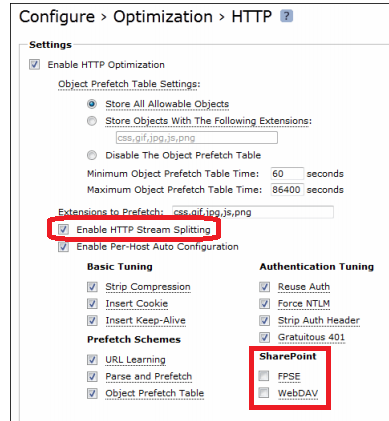The height and width of the screenshot is (421, 389).
Task: Toggle Parse and Prefetch checkbox
Action: point(92,377)
